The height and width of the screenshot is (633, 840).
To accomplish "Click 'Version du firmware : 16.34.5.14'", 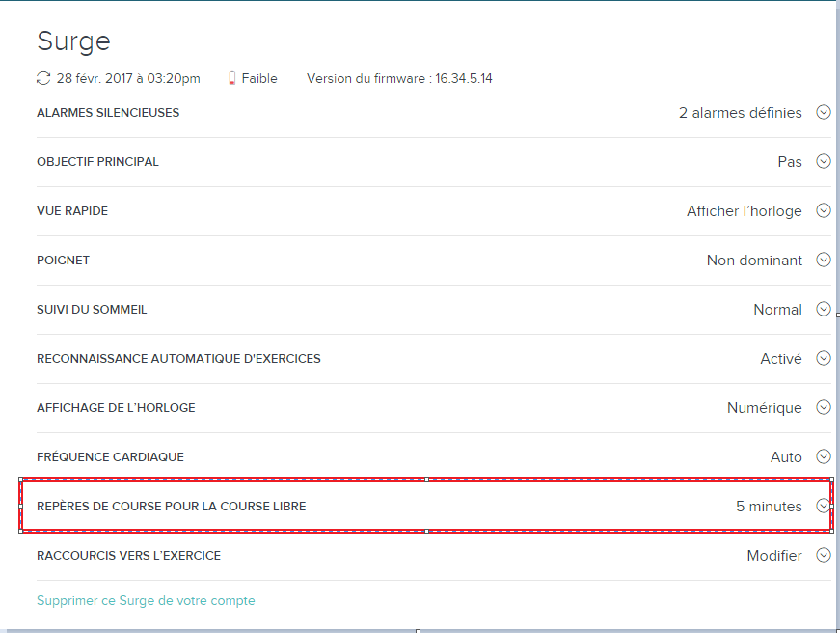I will (399, 79).
